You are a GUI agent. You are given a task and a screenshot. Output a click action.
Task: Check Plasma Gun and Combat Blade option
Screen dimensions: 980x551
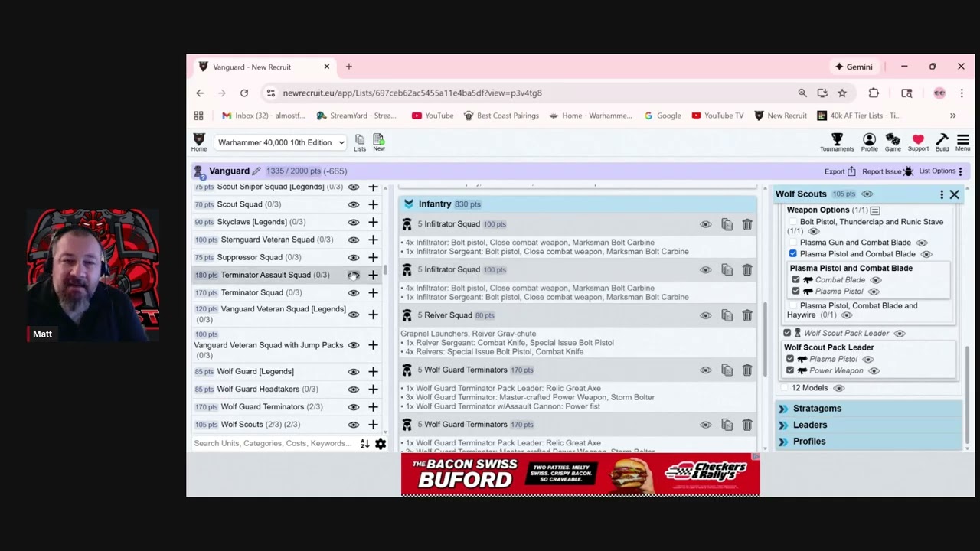click(793, 243)
